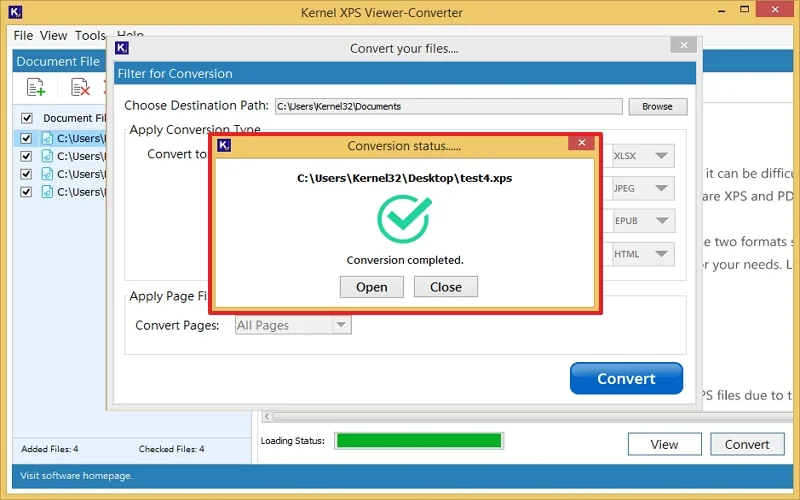Screen dimensions: 800x500
Task: Open the View menu
Action: [54, 36]
